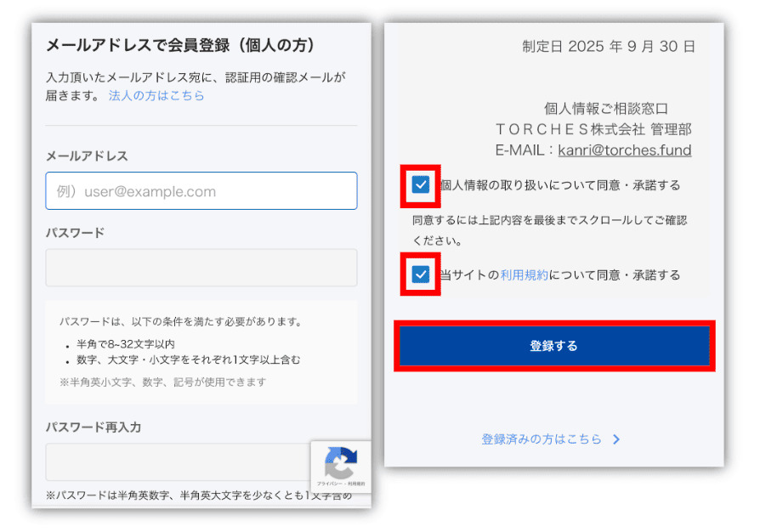Click the パスワード input field
Screen dimensions: 760x532
(201, 268)
